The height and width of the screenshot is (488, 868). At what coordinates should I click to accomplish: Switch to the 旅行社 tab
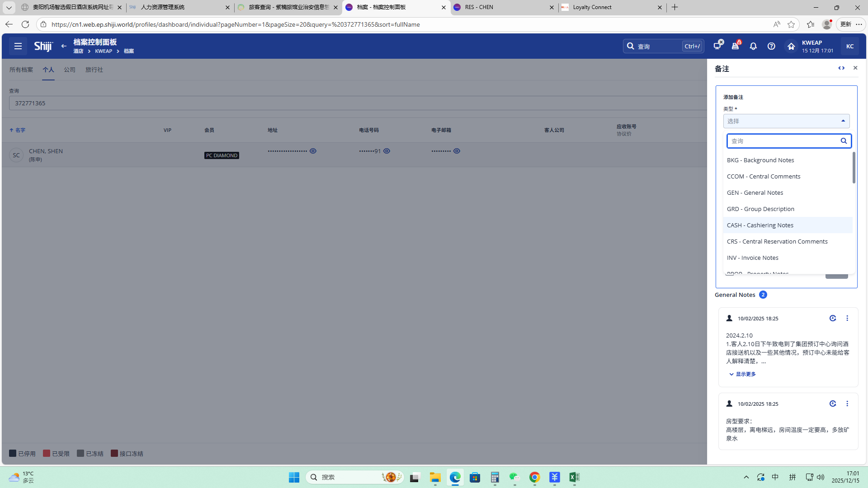94,70
